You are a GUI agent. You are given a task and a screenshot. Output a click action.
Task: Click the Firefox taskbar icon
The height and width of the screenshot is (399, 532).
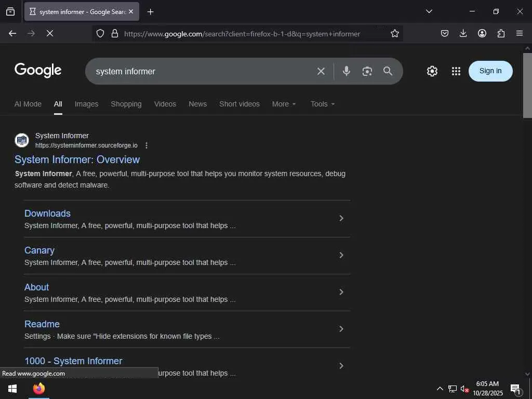pyautogui.click(x=39, y=389)
